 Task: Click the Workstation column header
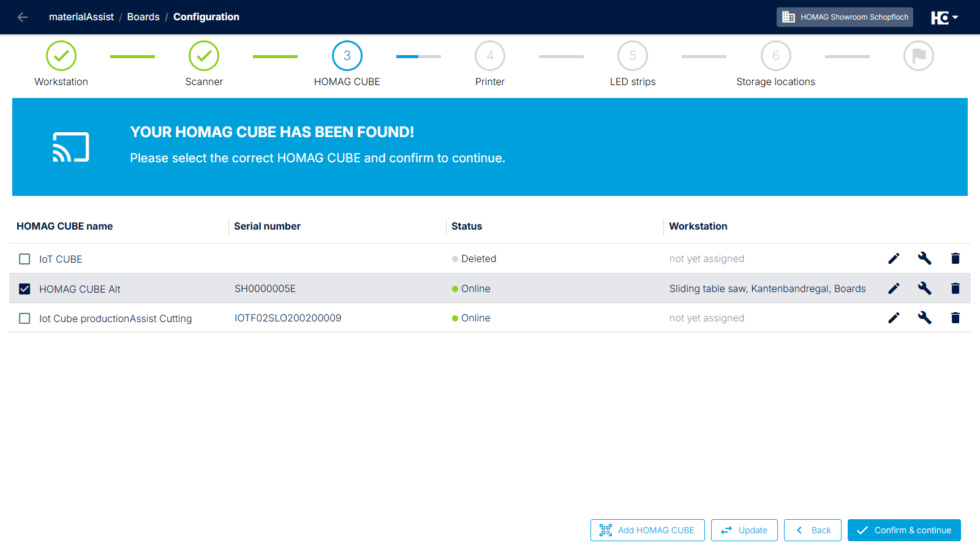pos(698,226)
